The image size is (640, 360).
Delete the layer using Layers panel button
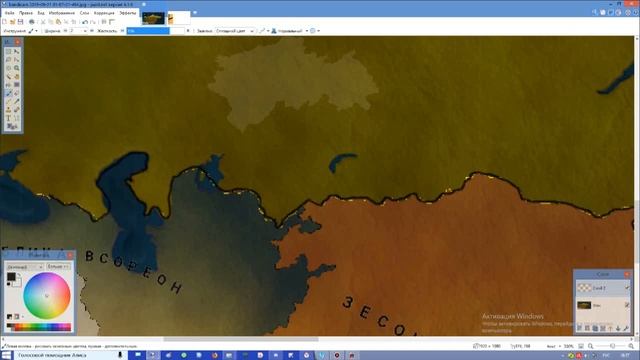587,328
